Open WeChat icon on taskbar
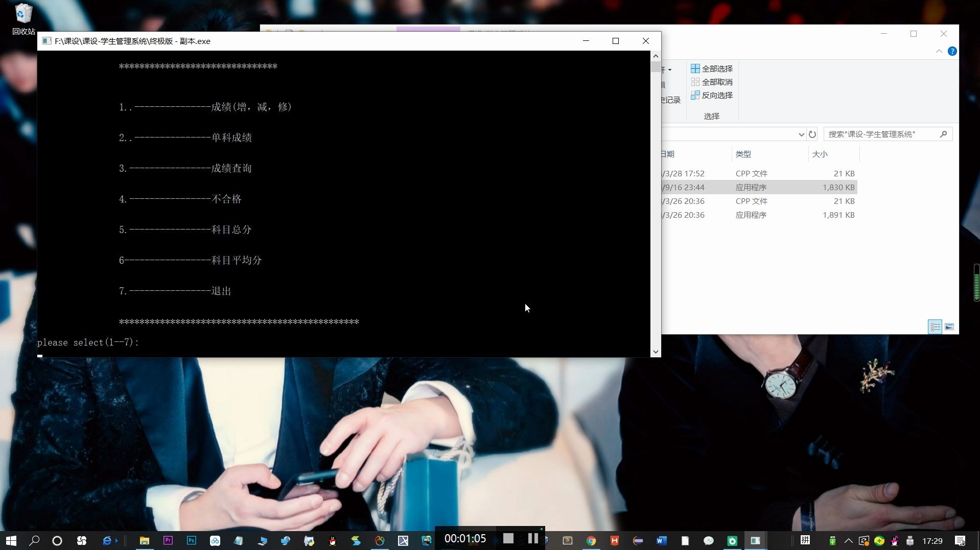The height and width of the screenshot is (550, 980). pos(709,540)
